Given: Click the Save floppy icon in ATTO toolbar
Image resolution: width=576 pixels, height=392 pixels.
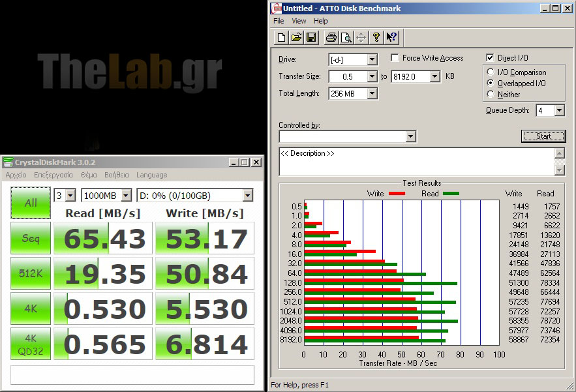Looking at the screenshot, I should (x=311, y=37).
